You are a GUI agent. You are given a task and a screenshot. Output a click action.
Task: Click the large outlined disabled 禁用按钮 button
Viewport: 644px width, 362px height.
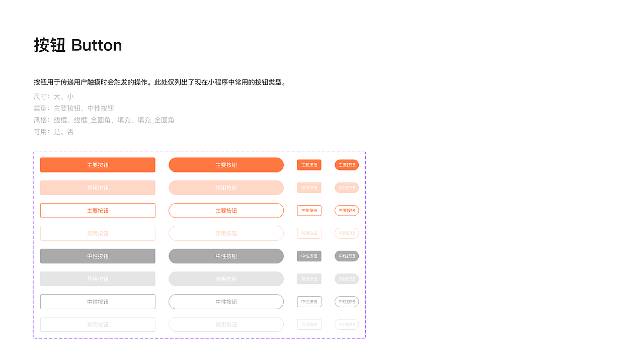[x=98, y=233]
